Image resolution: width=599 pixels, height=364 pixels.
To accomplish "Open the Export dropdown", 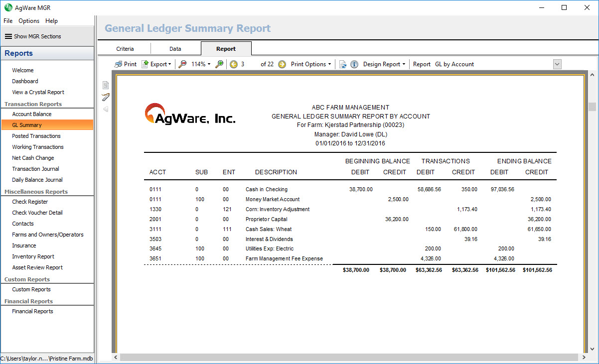I will tap(156, 64).
